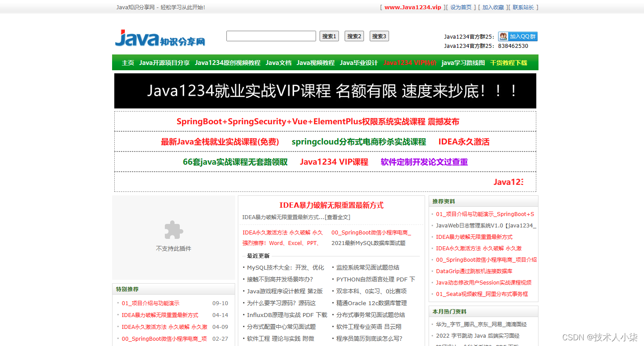Open JavaWeb日志管理系统V1.0 recommended link
Viewport: 644px width, 346px height.
[x=486, y=226]
